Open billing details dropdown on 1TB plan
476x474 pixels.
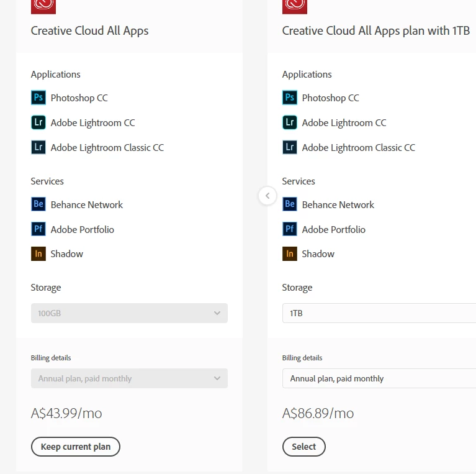point(379,378)
